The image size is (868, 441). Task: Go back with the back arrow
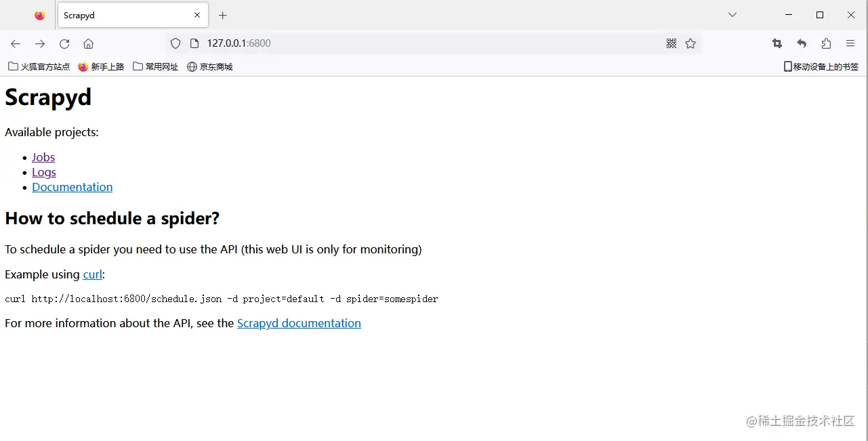click(16, 43)
